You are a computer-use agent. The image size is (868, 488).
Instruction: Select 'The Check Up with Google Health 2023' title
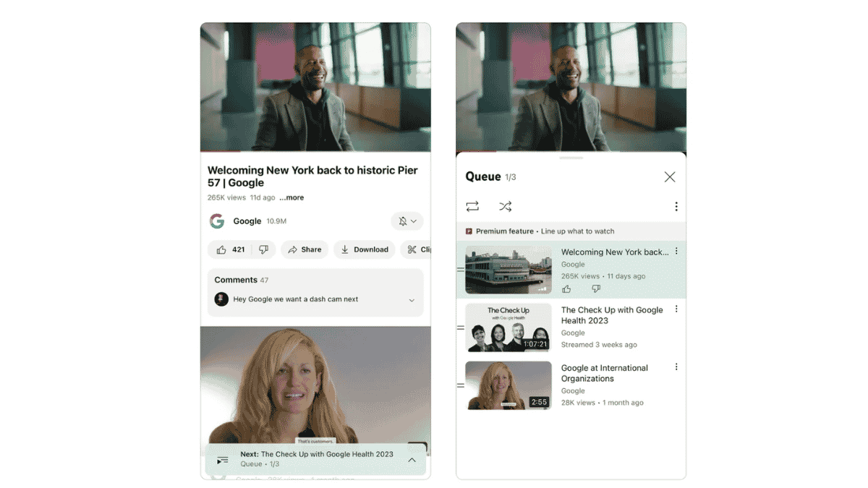click(612, 315)
